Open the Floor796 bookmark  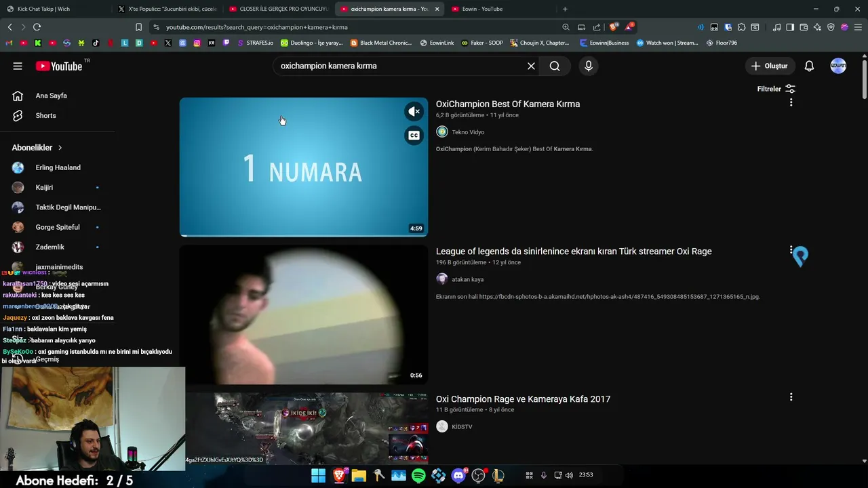click(x=722, y=43)
